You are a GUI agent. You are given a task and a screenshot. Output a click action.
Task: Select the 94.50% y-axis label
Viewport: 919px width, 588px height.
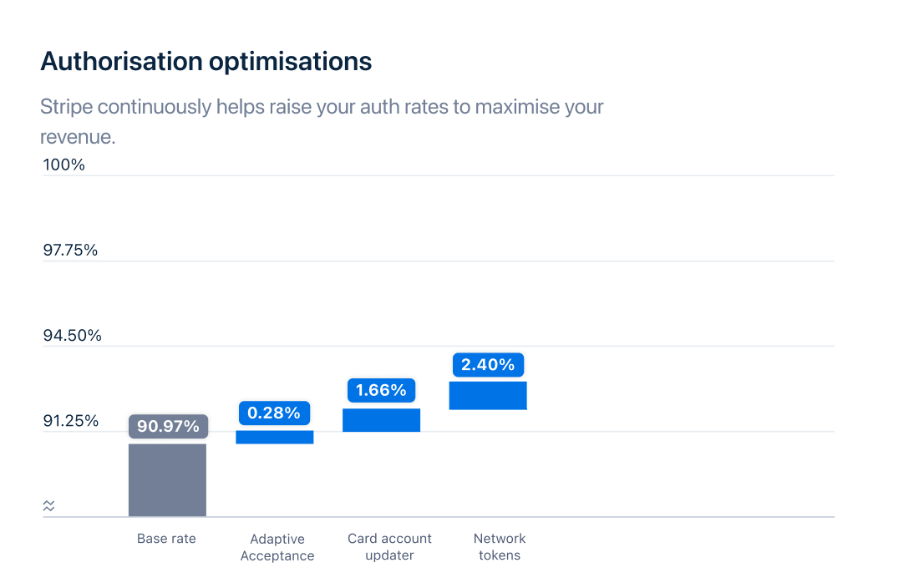click(72, 335)
